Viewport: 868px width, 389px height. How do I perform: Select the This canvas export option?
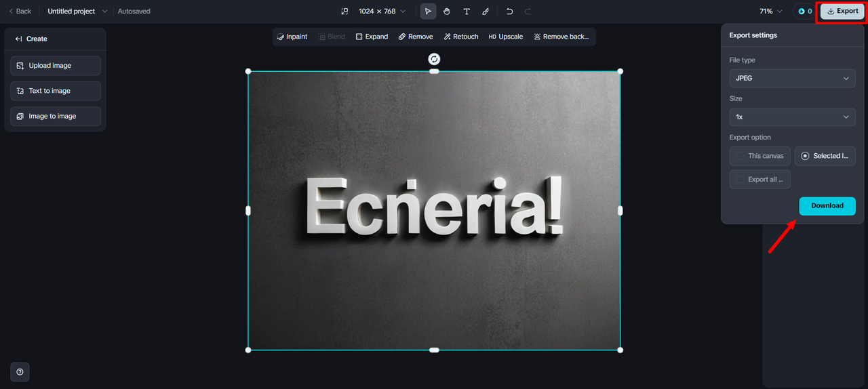(760, 156)
